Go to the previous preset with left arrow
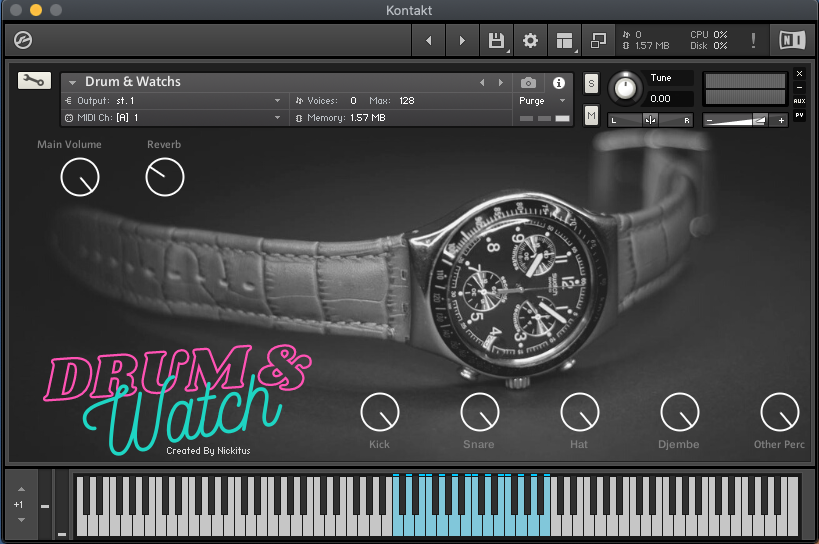 (429, 40)
